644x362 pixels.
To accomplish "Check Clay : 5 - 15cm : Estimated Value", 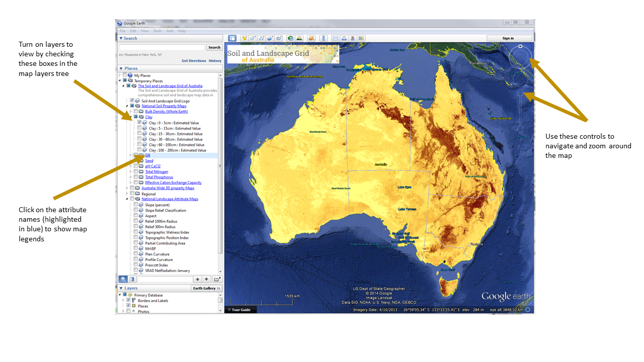I will 139,128.
